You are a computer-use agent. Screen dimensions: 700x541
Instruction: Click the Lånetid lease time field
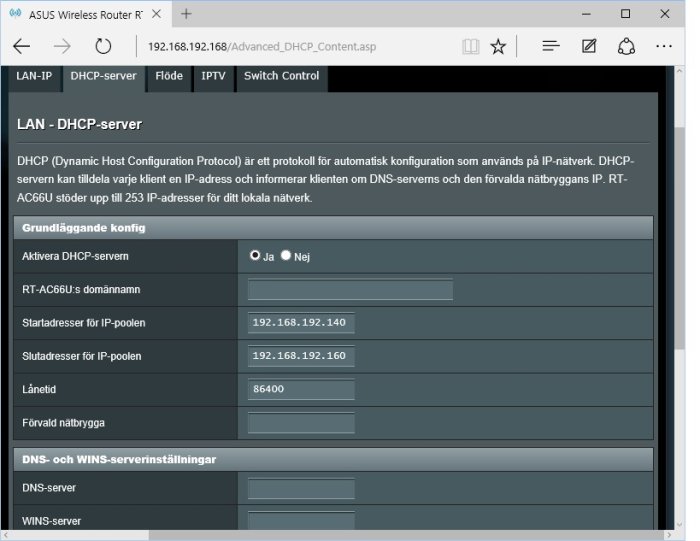(301, 389)
